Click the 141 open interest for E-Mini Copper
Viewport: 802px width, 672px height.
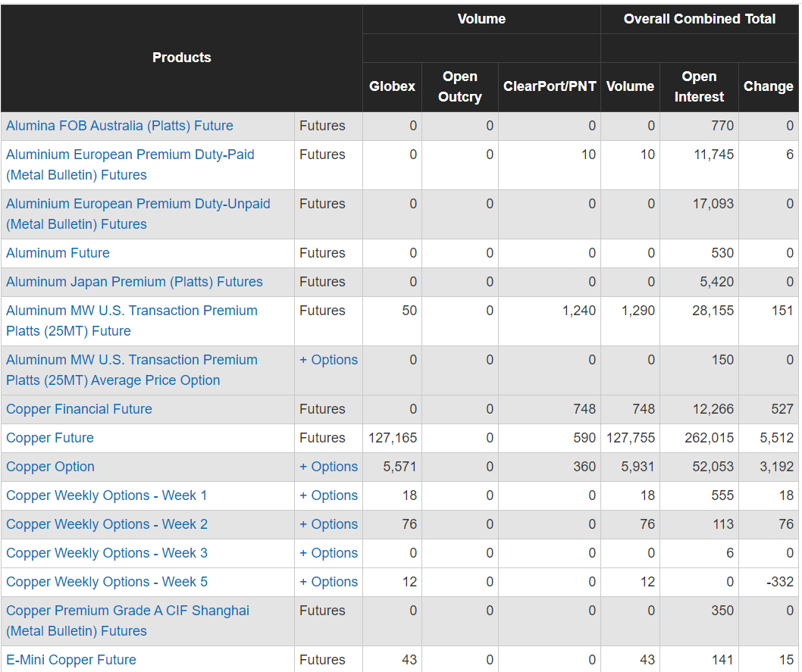tap(722, 660)
